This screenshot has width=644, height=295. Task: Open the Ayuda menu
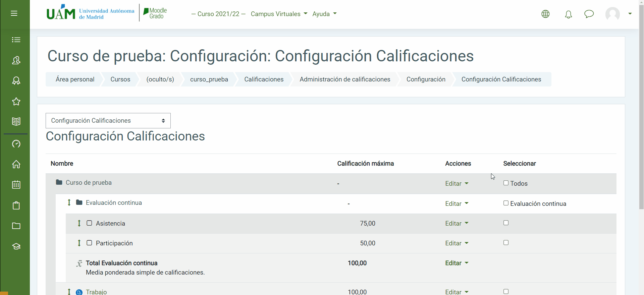324,14
